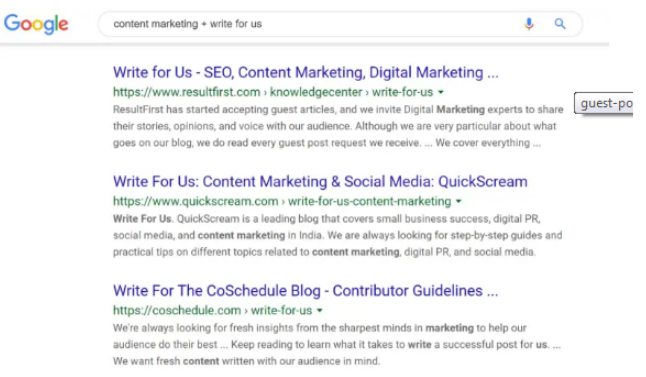Click the ResultFirst result description snippet
Viewport: 646px width, 377px height.
click(x=338, y=126)
